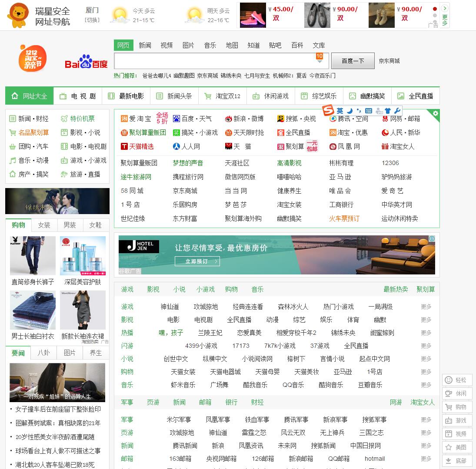
Task: Open 轻松 smiley sidebar icon
Action: click(x=457, y=380)
